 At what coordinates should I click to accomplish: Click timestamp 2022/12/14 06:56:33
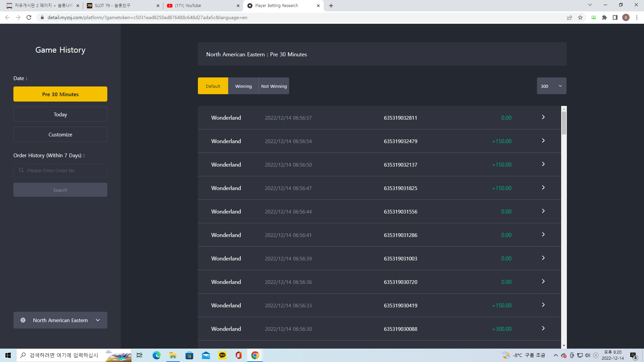288,305
